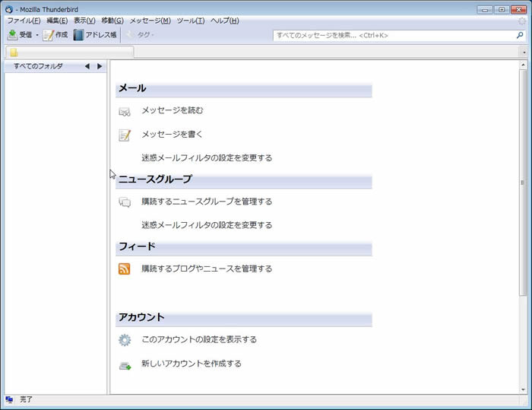Click the メール section heading
532x410 pixels.
coord(132,88)
